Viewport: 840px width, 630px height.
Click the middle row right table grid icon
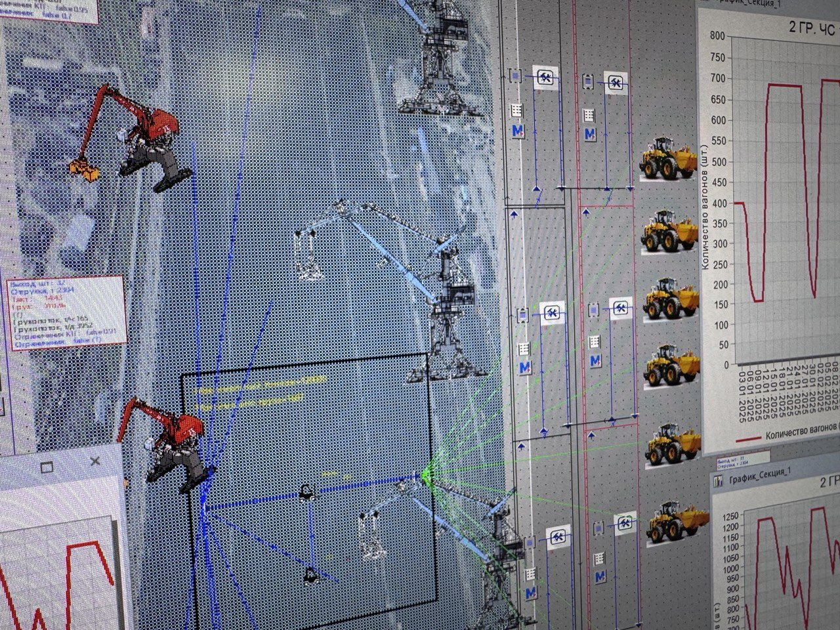(x=593, y=343)
